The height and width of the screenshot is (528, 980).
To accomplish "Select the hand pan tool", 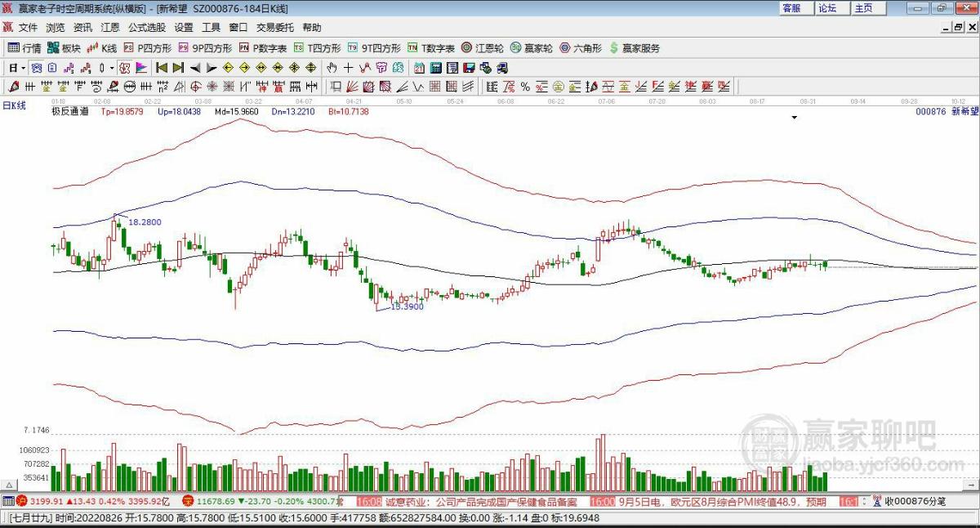I will tap(332, 67).
